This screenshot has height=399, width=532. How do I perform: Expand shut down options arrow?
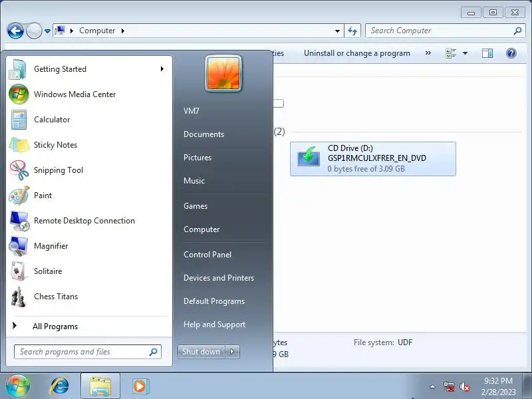point(232,352)
